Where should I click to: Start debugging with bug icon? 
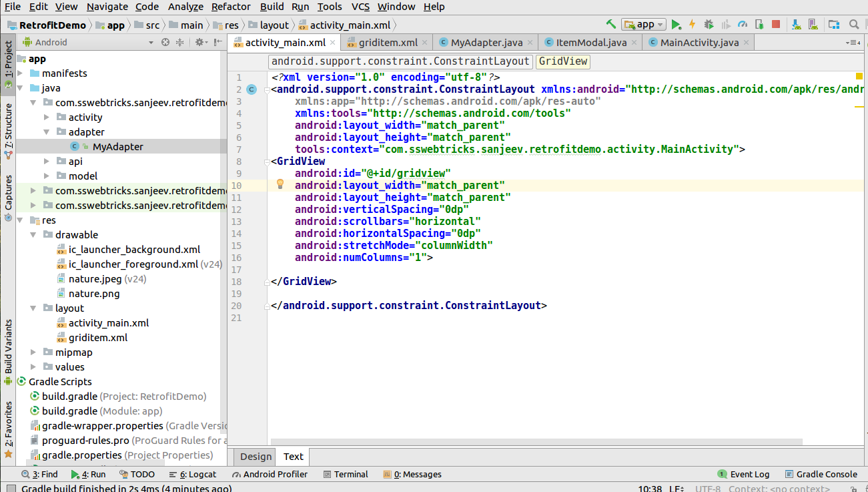coord(709,24)
